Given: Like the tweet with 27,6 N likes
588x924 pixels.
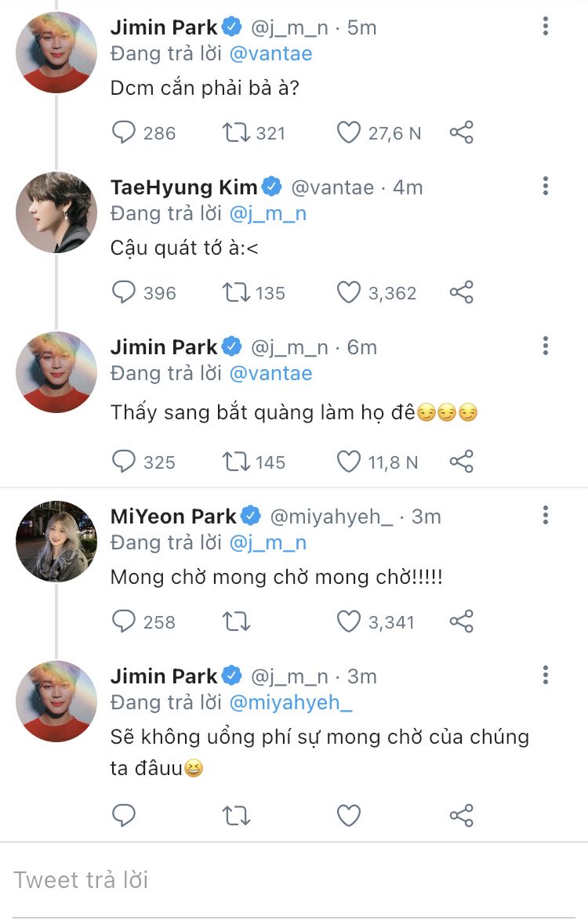Looking at the screenshot, I should pos(349,132).
